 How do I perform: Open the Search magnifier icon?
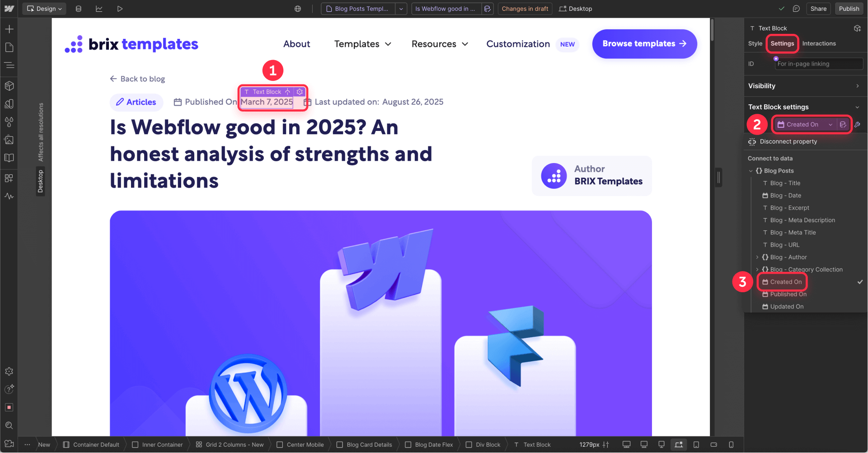[x=9, y=425]
